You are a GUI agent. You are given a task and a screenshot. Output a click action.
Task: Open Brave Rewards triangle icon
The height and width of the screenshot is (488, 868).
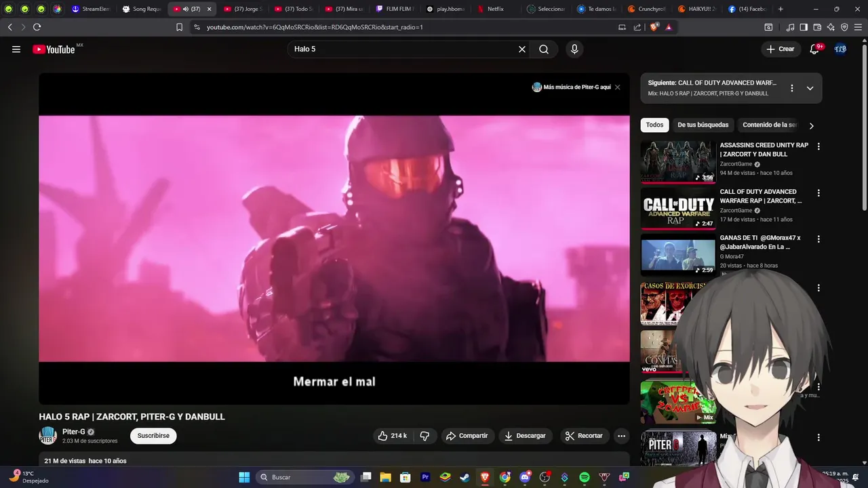(x=669, y=27)
